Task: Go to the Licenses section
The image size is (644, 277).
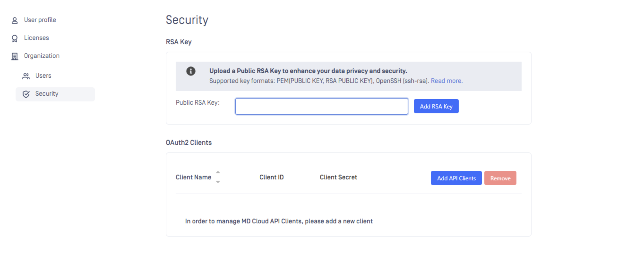Action: pos(37,38)
